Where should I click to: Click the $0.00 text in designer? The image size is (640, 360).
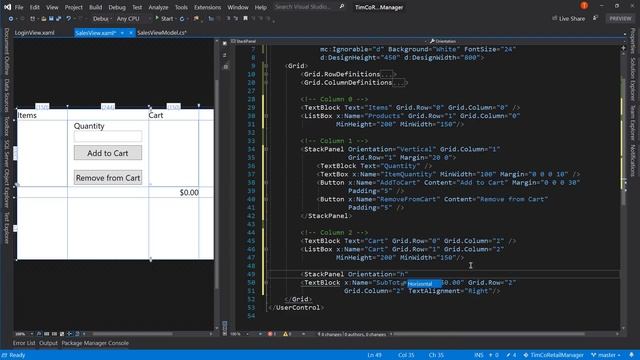(189, 192)
